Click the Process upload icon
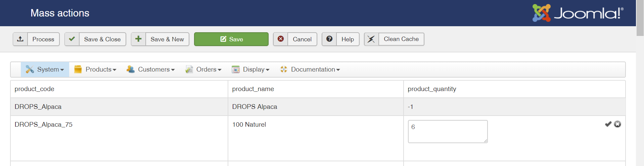Screen dimensions: 644x166 [x=20, y=39]
